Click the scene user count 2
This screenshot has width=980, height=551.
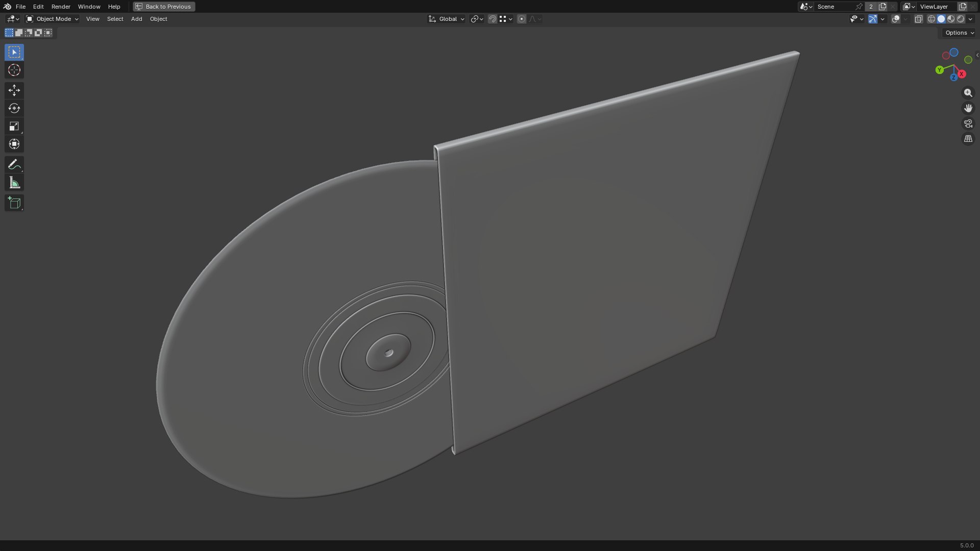click(x=871, y=7)
